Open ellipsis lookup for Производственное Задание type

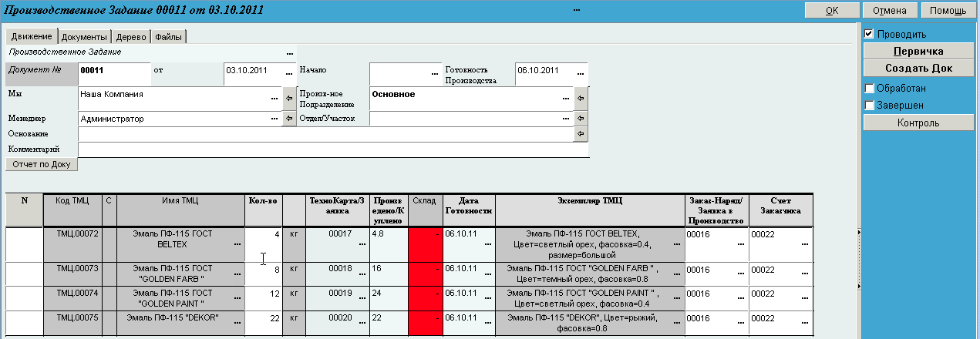click(x=289, y=52)
